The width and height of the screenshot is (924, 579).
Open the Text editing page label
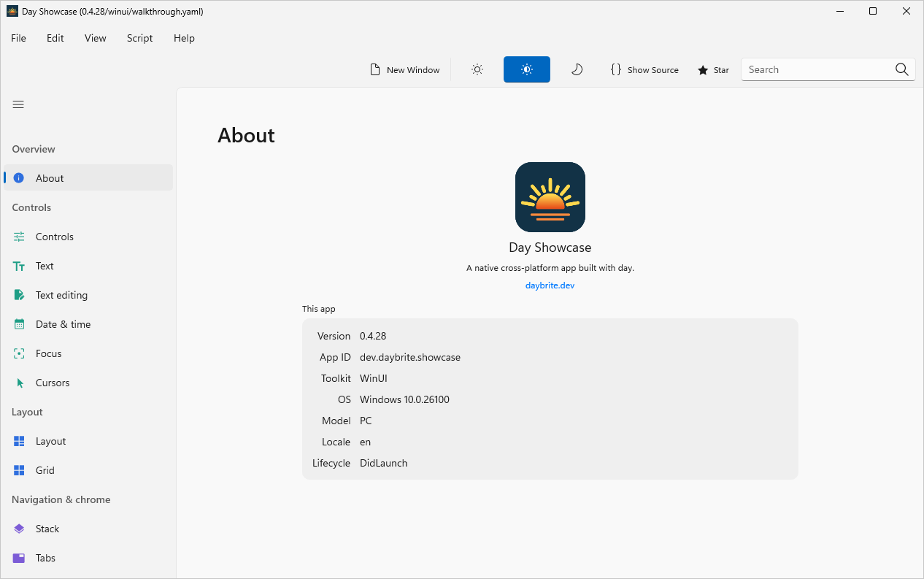[61, 295]
